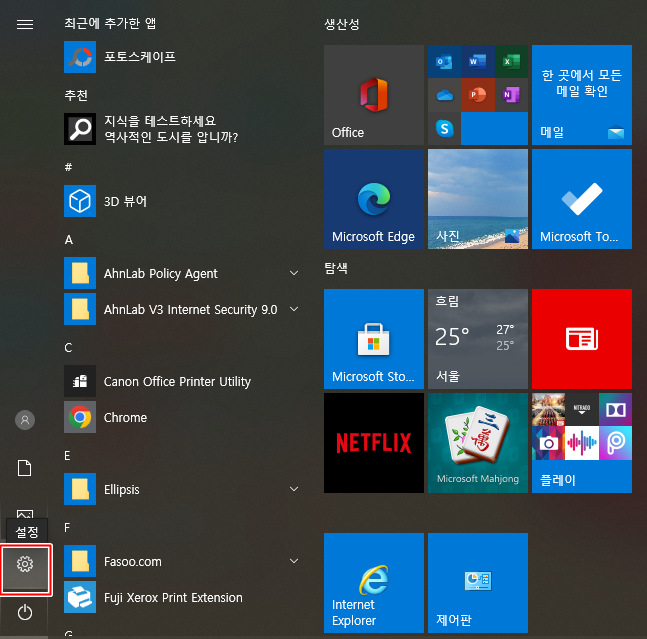Open the Microsoft Mahjong tile
The width and height of the screenshot is (647, 639).
pos(478,443)
